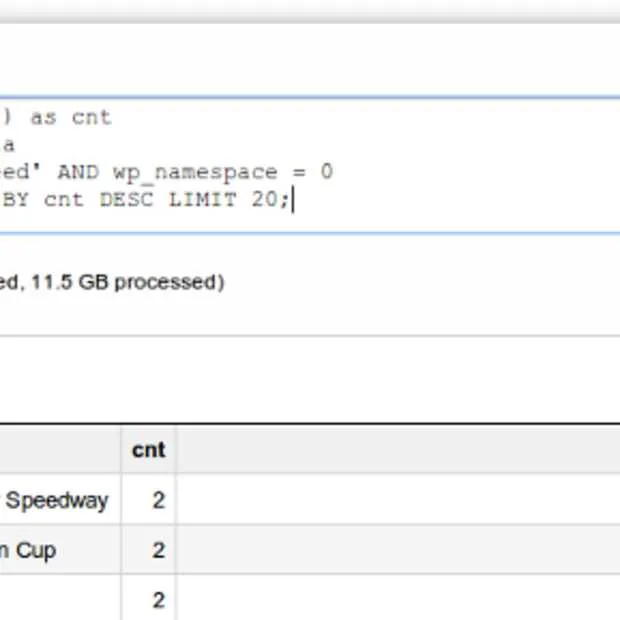Click the lone 'a' on the second query line
The width and height of the screenshot is (620, 620).
click(x=9, y=145)
